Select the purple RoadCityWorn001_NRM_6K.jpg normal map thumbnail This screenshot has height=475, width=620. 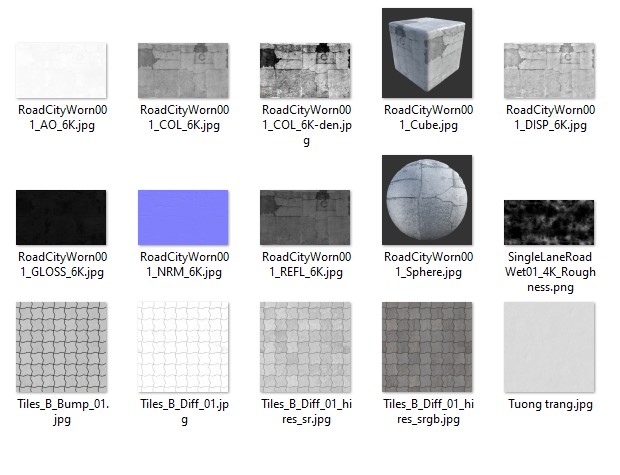(183, 218)
